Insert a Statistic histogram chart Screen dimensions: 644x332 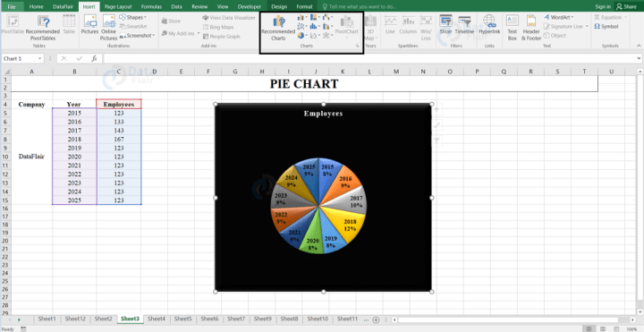(x=315, y=26)
